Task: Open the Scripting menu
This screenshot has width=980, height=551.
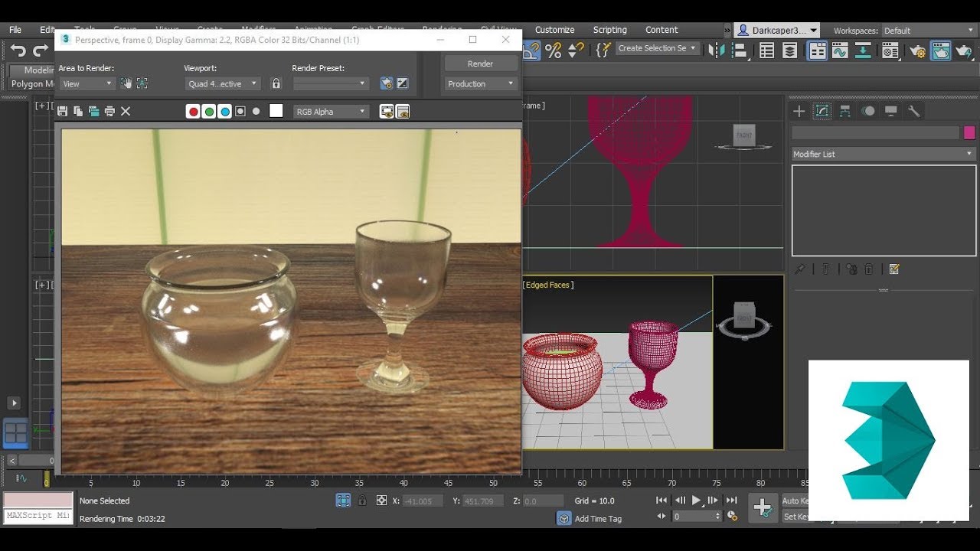Action: coord(609,30)
